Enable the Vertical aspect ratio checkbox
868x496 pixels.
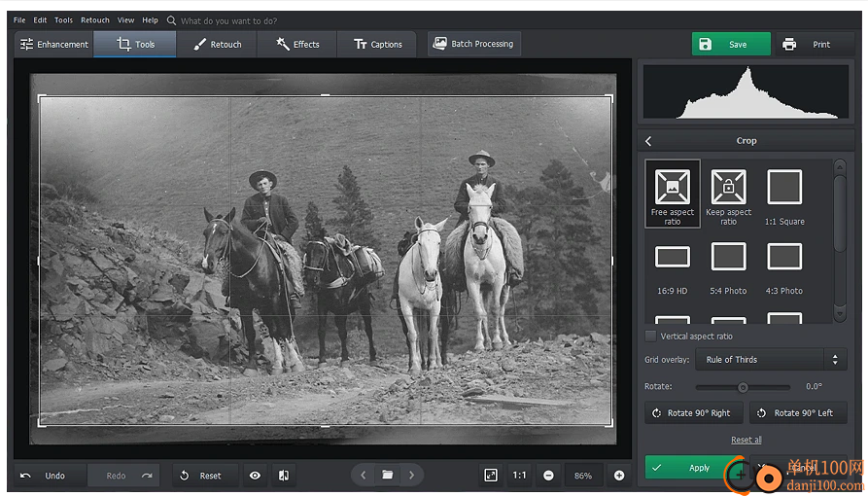[651, 336]
